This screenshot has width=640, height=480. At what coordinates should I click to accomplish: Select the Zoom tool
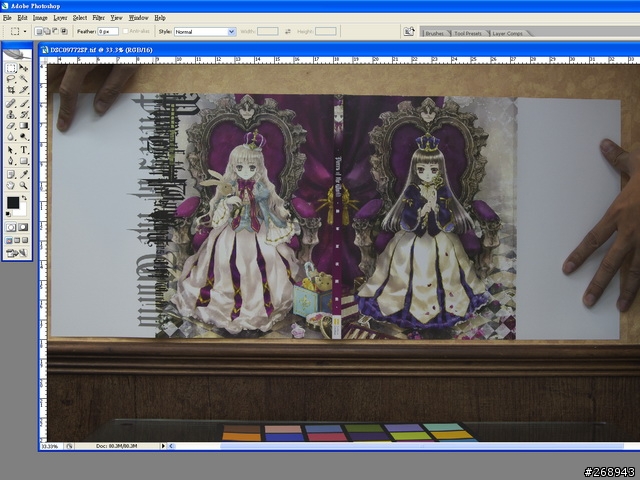pos(23,186)
